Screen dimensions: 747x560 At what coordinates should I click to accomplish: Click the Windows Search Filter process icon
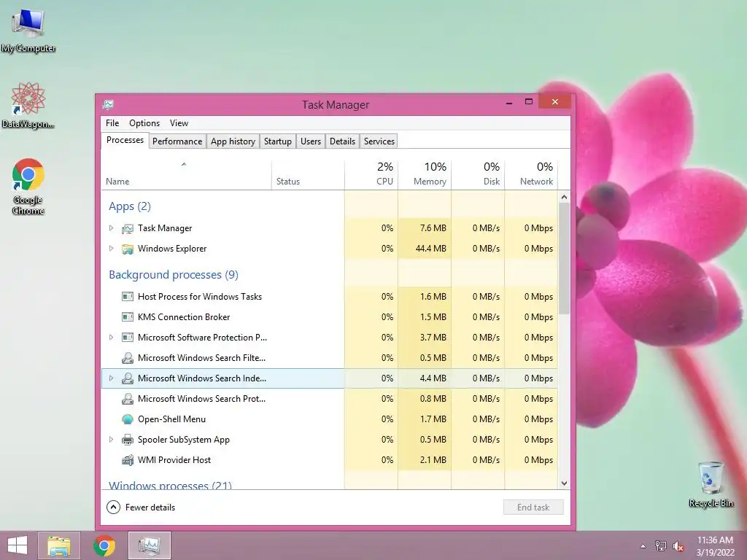127,358
